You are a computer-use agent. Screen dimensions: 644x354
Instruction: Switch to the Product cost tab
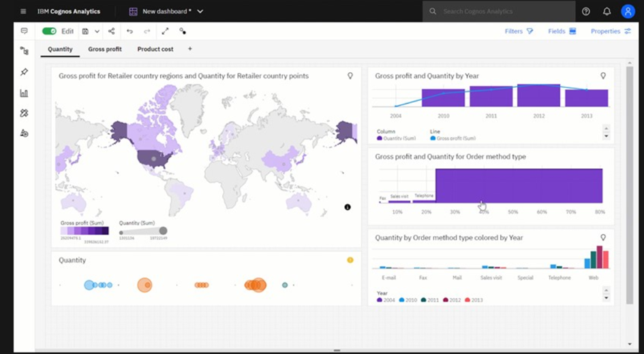[x=155, y=50]
